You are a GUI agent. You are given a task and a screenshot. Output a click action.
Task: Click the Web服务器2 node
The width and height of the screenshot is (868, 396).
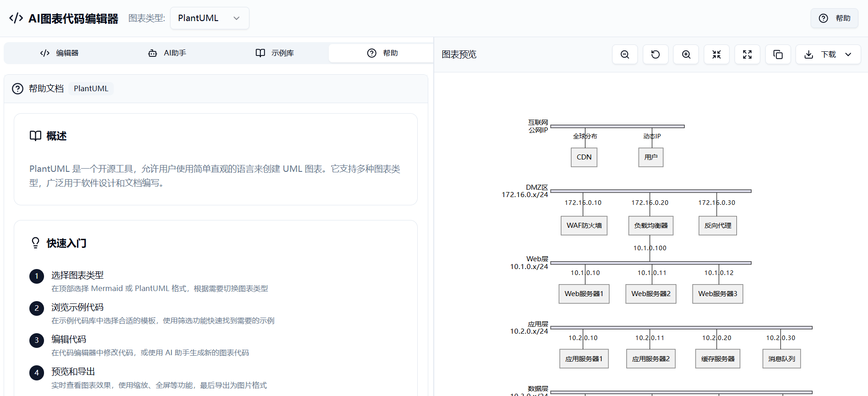(x=651, y=294)
